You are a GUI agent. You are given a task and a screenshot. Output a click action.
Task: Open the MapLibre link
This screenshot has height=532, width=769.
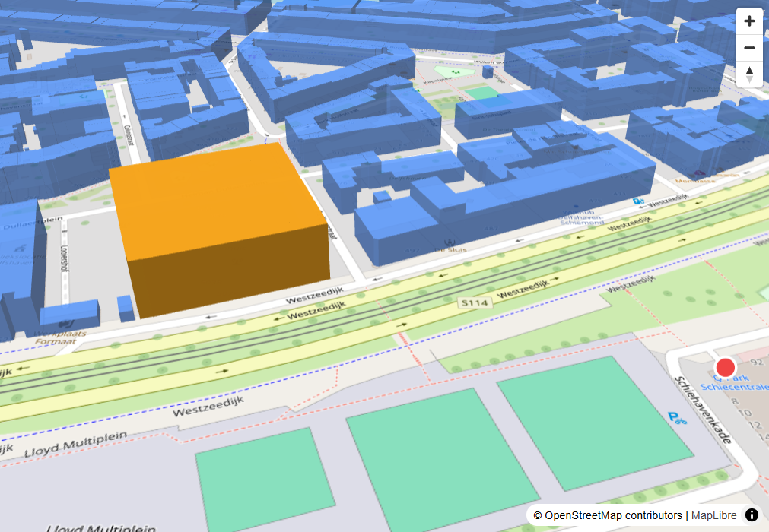pos(713,515)
